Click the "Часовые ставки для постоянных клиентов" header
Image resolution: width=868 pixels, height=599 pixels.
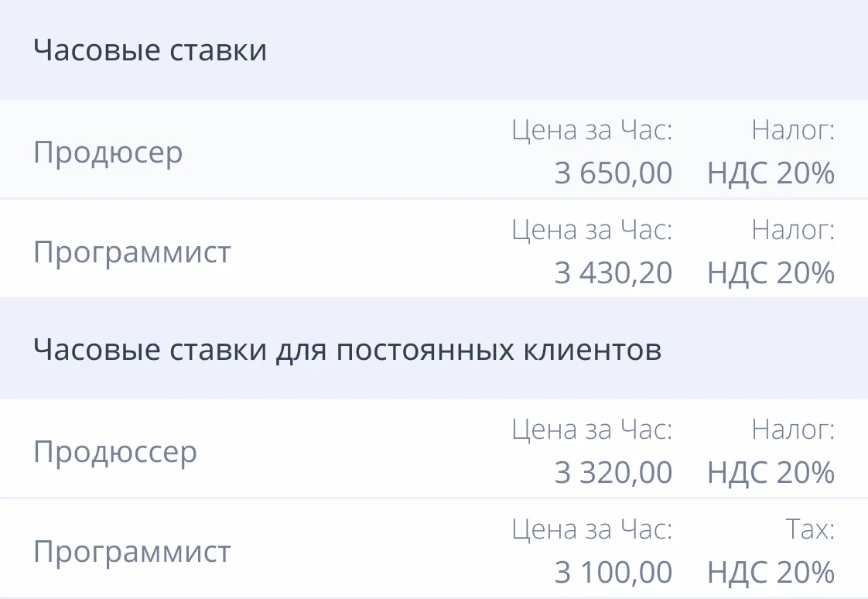[x=347, y=350]
